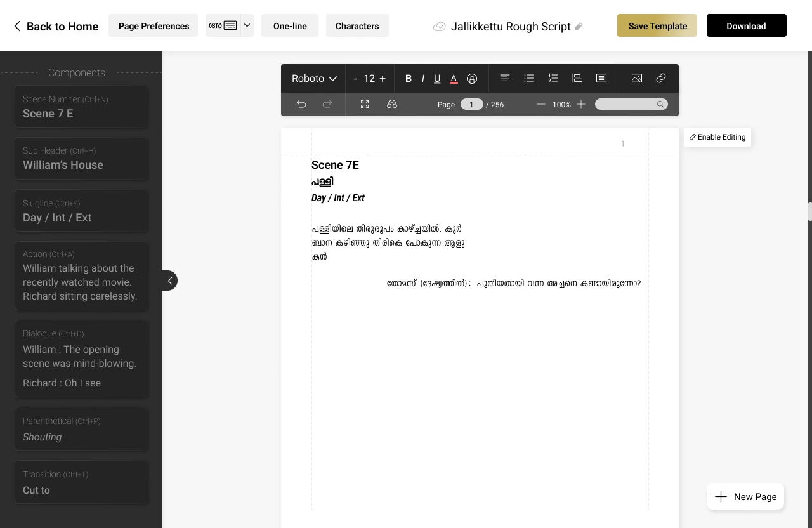Click the find and replace binoculars icon
Viewport: 812px width, 528px height.
point(391,103)
